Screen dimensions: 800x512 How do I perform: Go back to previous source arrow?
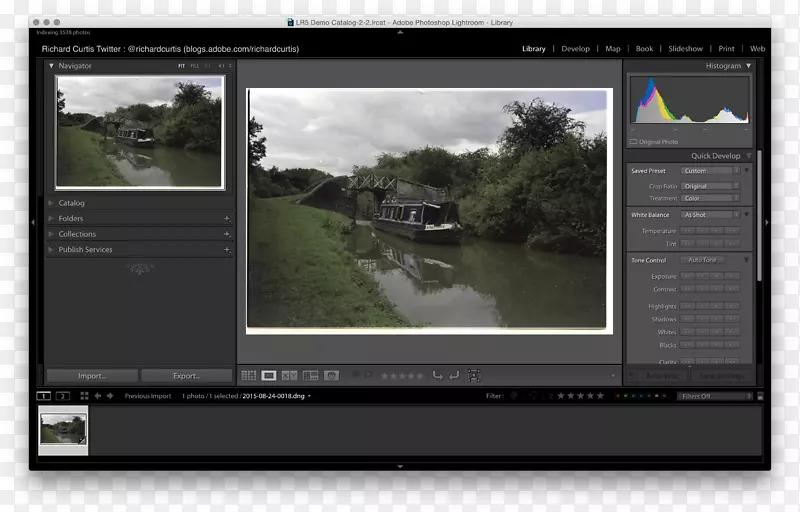(98, 396)
